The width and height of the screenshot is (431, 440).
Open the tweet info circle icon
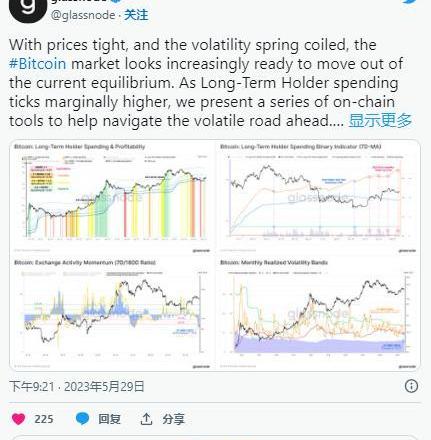[x=411, y=386]
